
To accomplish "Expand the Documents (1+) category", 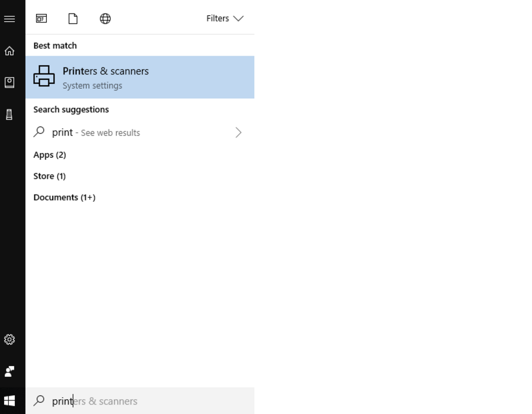I will tap(64, 198).
